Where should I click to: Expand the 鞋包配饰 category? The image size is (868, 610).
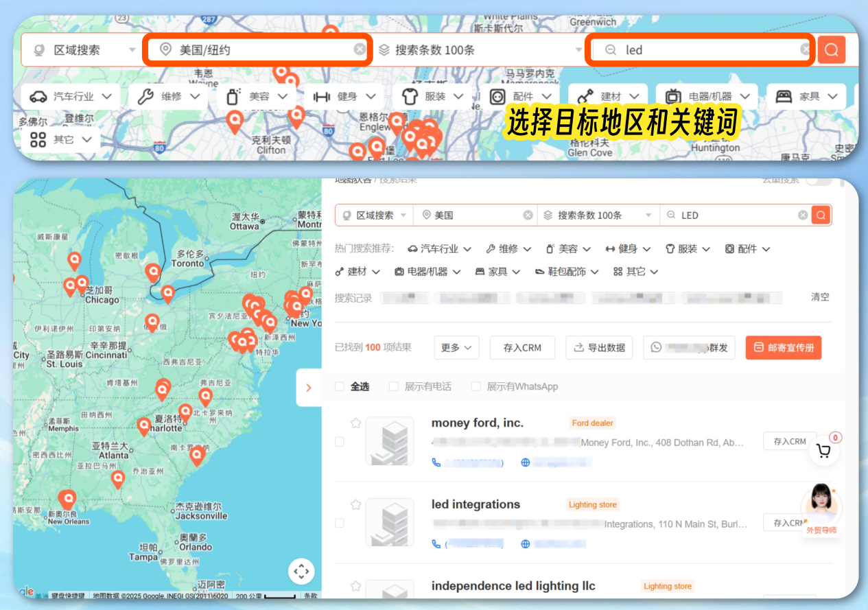[566, 272]
